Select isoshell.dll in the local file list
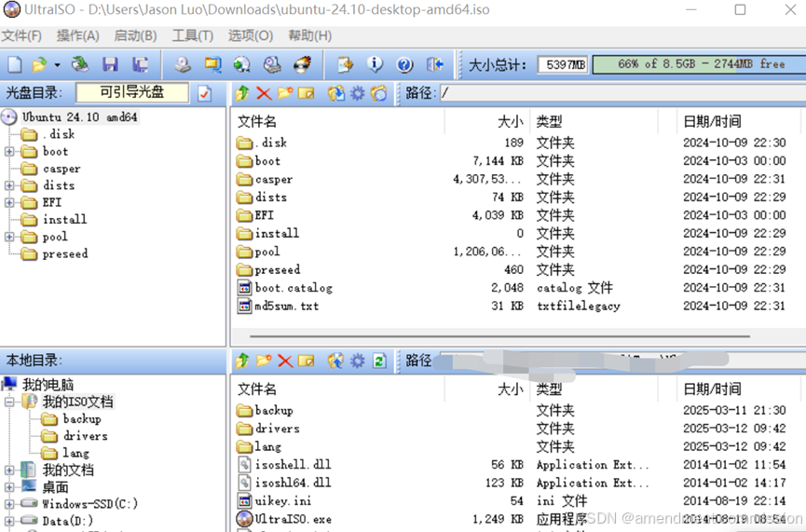The image size is (806, 532). 293,465
